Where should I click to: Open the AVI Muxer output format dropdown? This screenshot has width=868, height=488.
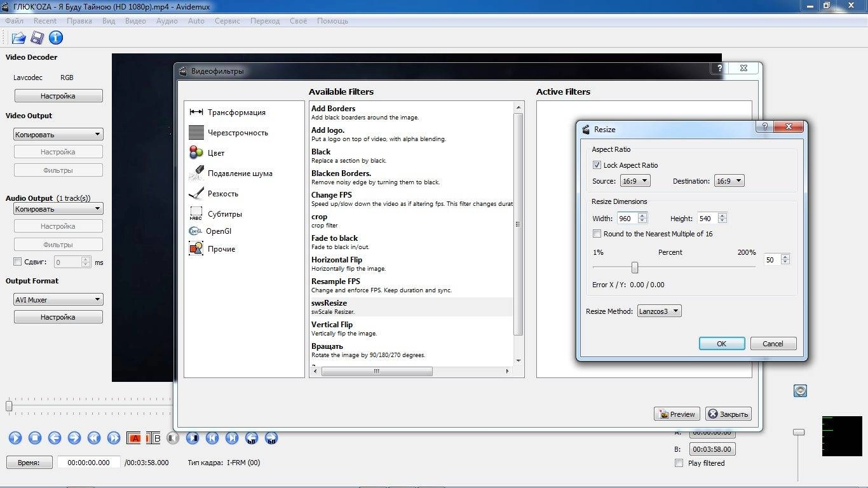[58, 300]
